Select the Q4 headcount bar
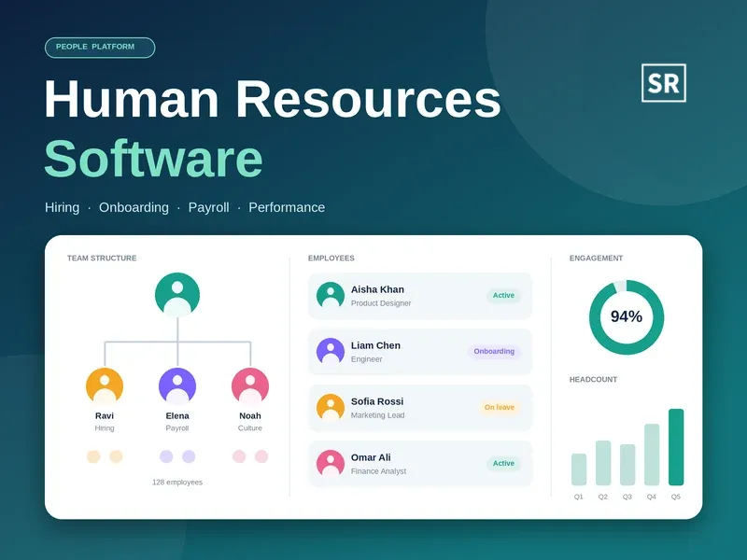The height and width of the screenshot is (560, 747). click(652, 455)
